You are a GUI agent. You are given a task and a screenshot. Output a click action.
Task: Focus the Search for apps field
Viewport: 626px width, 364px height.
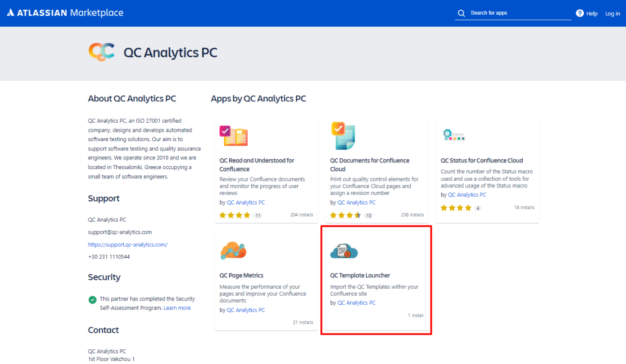point(513,13)
